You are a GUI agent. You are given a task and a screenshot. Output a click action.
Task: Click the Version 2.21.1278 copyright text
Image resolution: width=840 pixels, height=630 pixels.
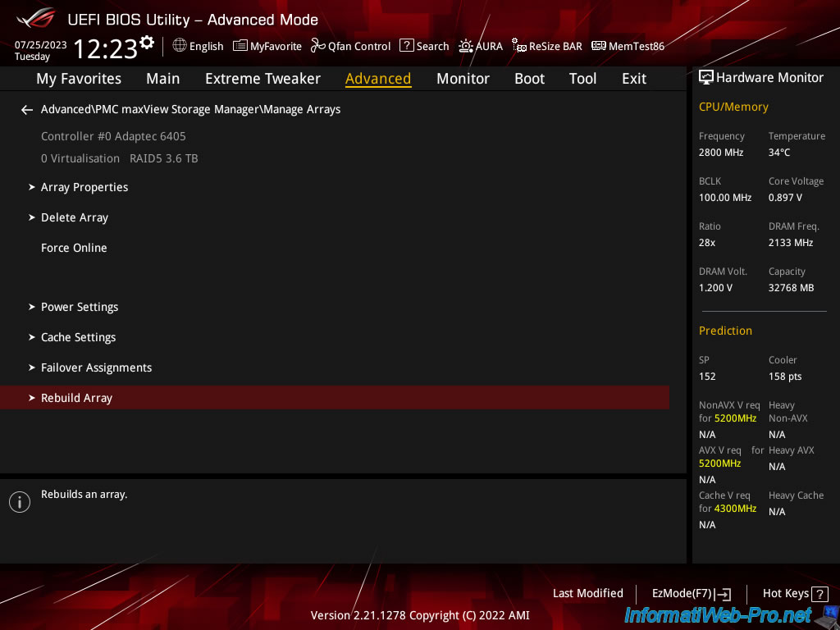click(x=420, y=615)
